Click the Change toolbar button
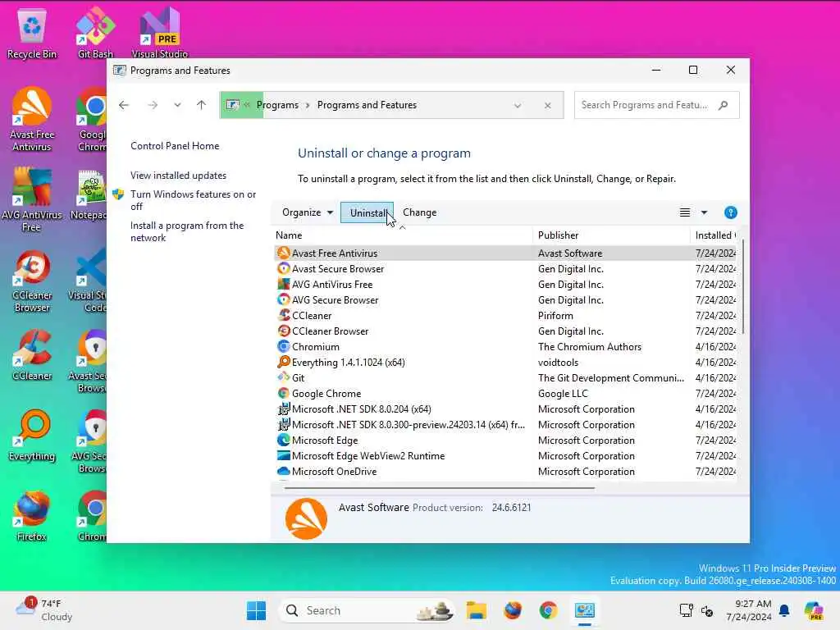The width and height of the screenshot is (840, 630). pyautogui.click(x=419, y=212)
